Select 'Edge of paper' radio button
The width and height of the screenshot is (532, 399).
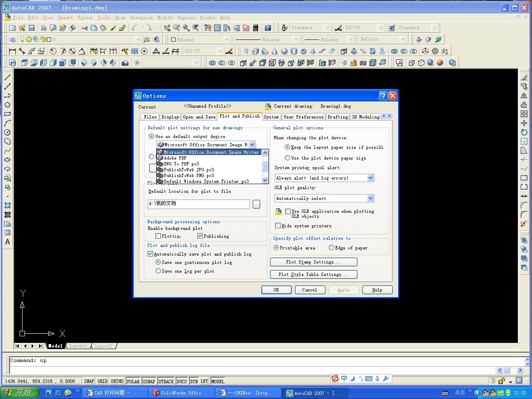[x=331, y=248]
